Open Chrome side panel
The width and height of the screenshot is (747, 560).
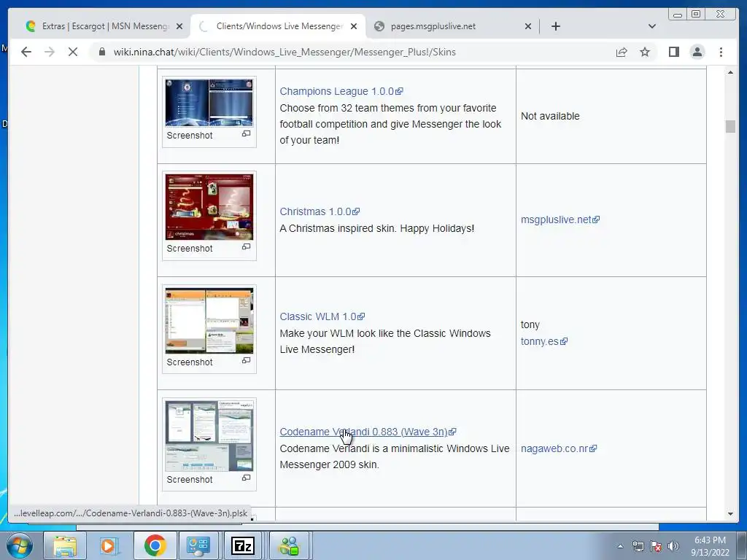(x=673, y=52)
